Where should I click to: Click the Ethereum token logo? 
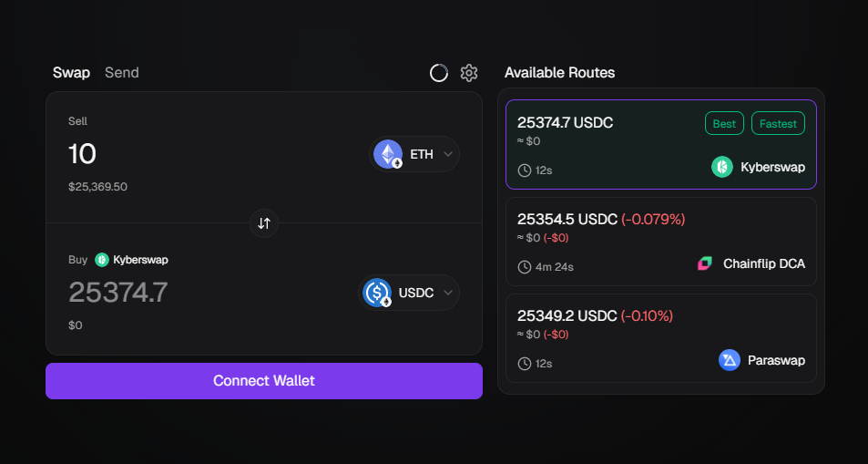click(388, 153)
